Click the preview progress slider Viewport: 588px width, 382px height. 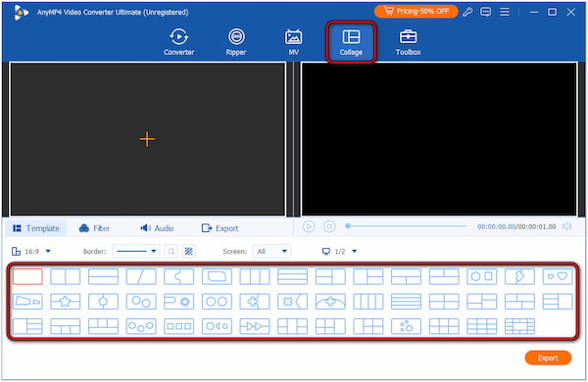[407, 226]
